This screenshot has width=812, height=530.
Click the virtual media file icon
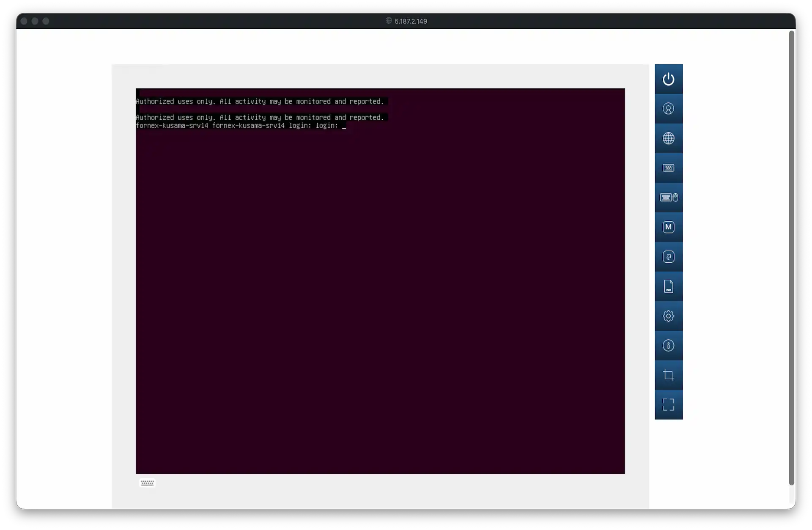click(668, 286)
